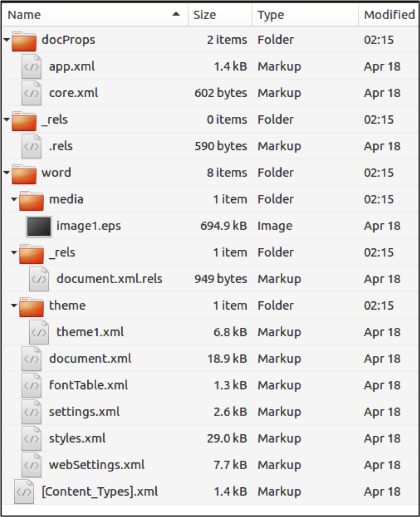The image size is (420, 517).
Task: Click the media folder icon
Action: tap(31, 200)
